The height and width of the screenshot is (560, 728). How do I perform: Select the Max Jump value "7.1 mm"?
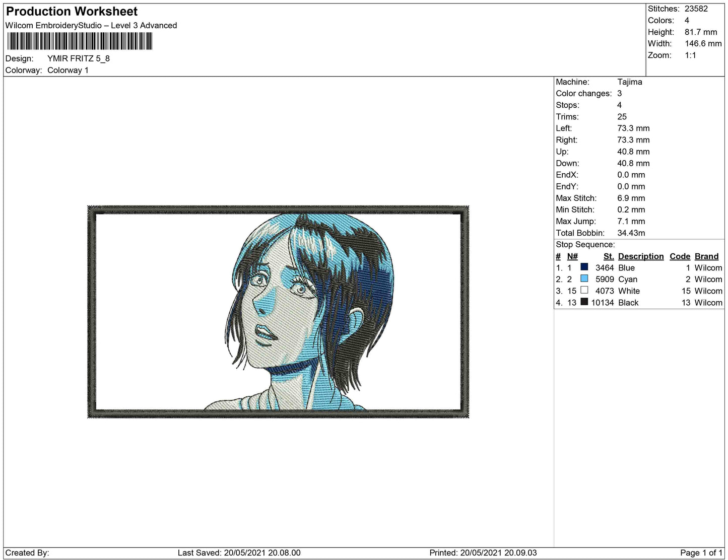pos(631,221)
